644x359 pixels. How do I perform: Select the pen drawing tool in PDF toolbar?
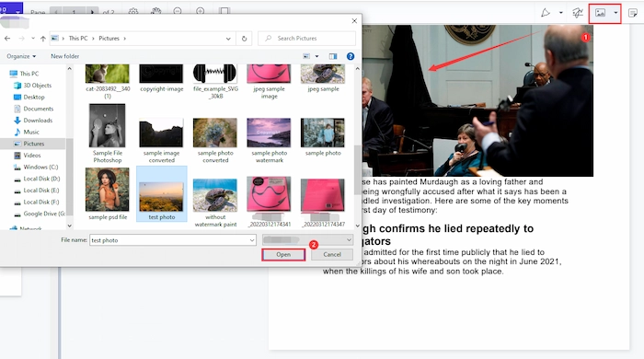[x=546, y=13]
